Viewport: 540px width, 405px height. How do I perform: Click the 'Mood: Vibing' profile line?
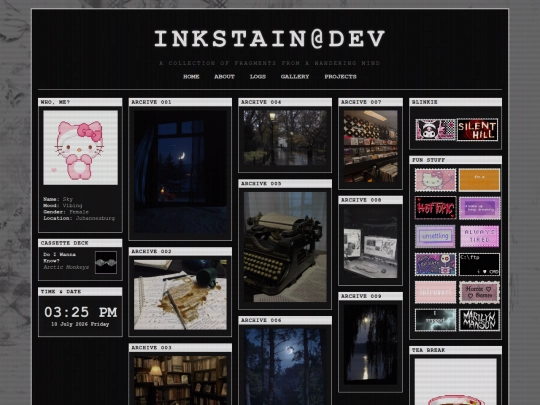click(62, 205)
